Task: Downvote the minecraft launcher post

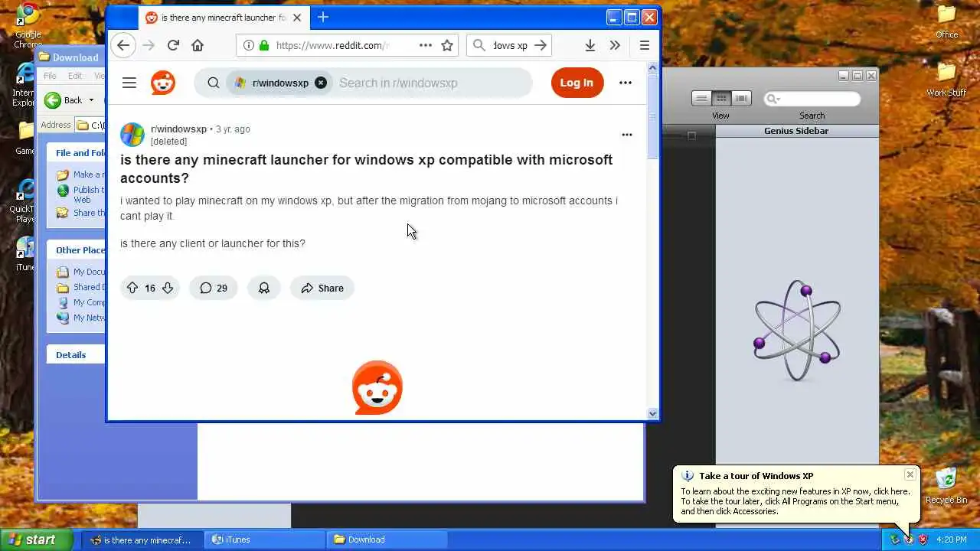Action: click(x=168, y=288)
